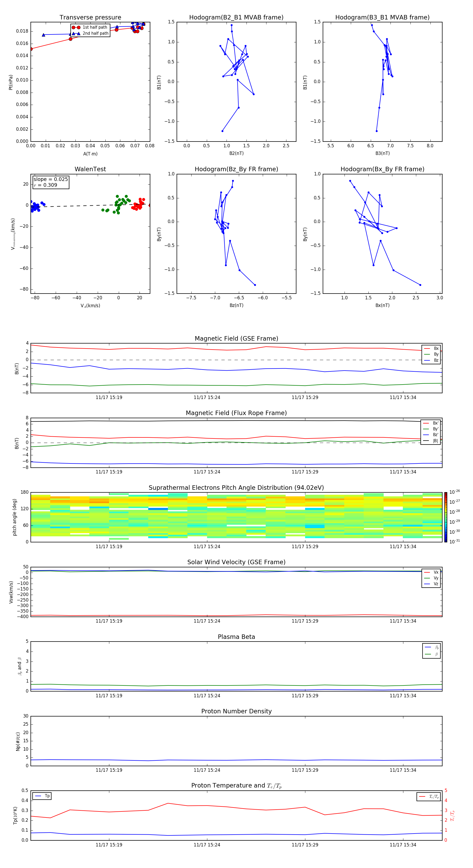The image size is (473, 868).
Task: Click the "r = 0.309" annotation text
Action: coord(45,185)
